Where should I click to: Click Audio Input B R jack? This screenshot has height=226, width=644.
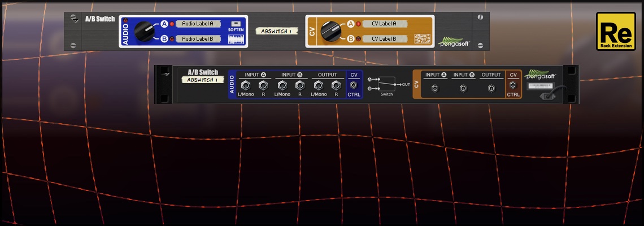click(x=300, y=85)
